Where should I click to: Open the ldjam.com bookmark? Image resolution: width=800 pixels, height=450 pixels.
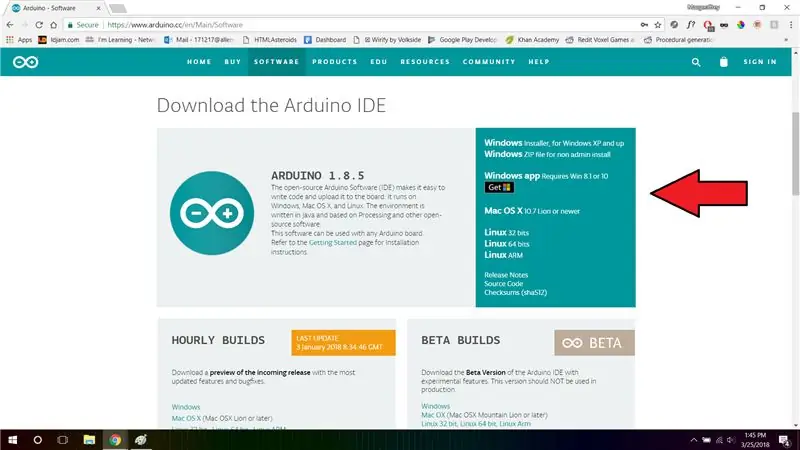[59, 40]
